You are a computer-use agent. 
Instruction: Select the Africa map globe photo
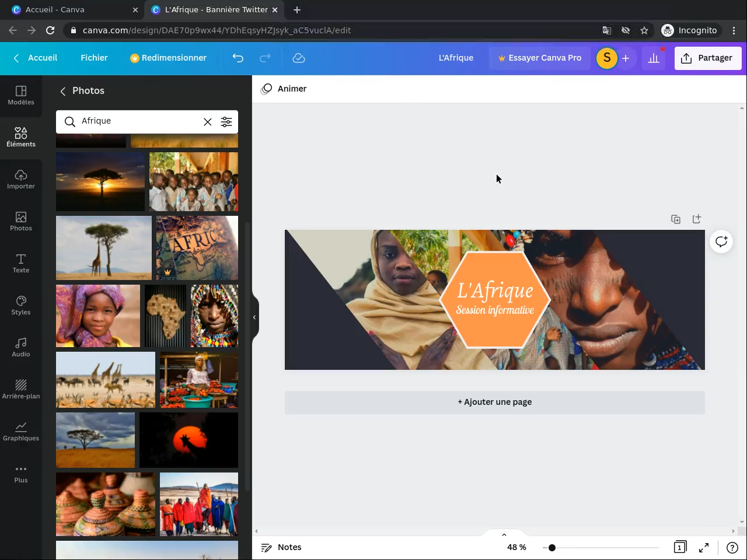tap(197, 248)
